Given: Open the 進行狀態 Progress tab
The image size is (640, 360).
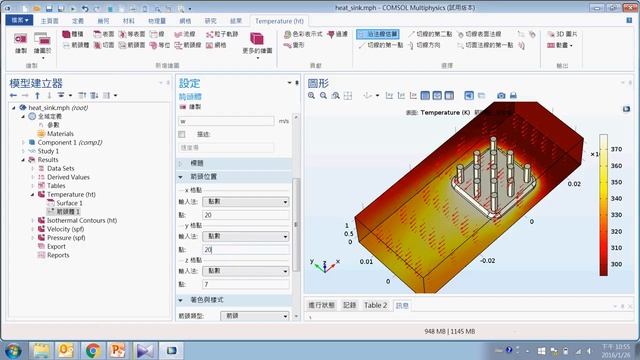Looking at the screenshot, I should click(x=321, y=305).
